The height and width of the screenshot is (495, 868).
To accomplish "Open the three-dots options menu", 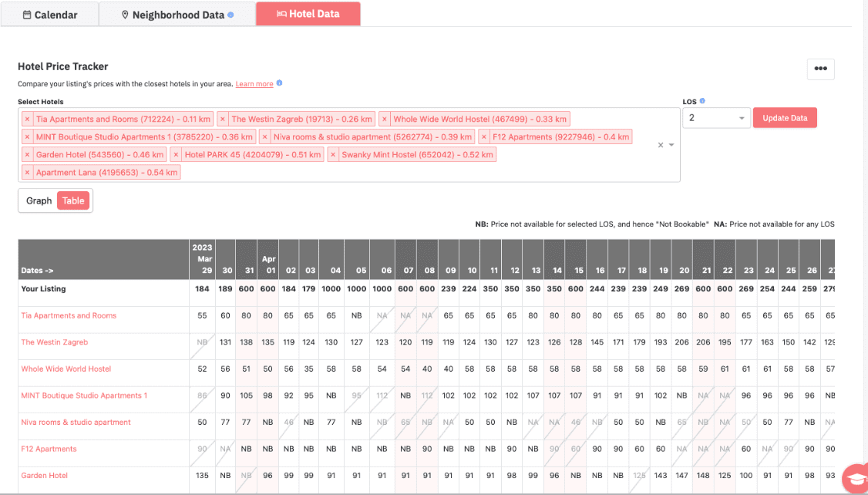I will tap(820, 69).
